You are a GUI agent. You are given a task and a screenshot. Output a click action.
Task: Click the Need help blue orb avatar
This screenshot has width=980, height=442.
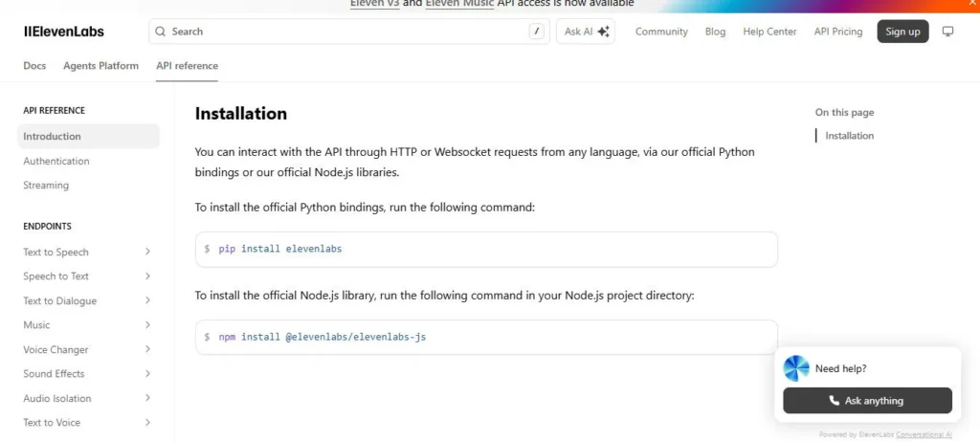click(x=796, y=368)
